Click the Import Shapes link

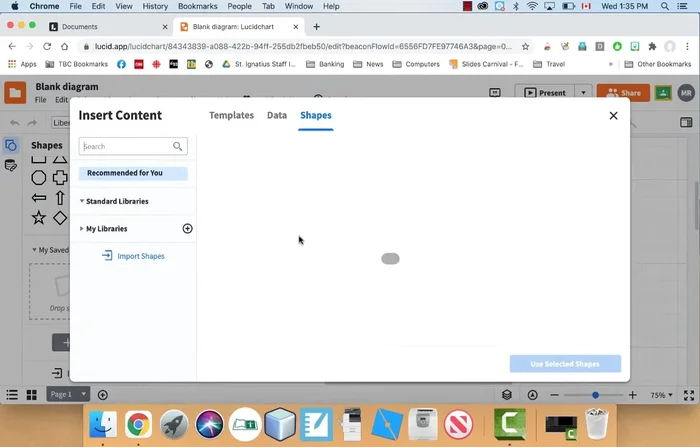[x=140, y=257]
